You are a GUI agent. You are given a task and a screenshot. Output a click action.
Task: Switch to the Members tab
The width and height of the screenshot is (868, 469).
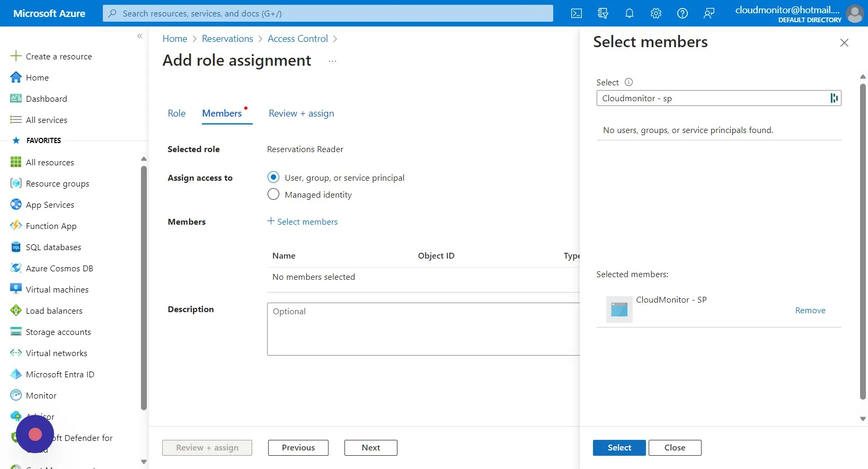[222, 113]
